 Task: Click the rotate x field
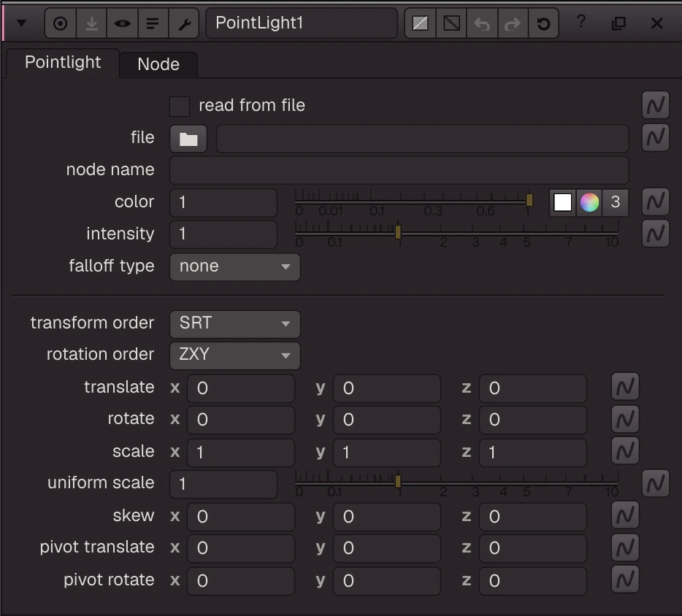(x=241, y=420)
